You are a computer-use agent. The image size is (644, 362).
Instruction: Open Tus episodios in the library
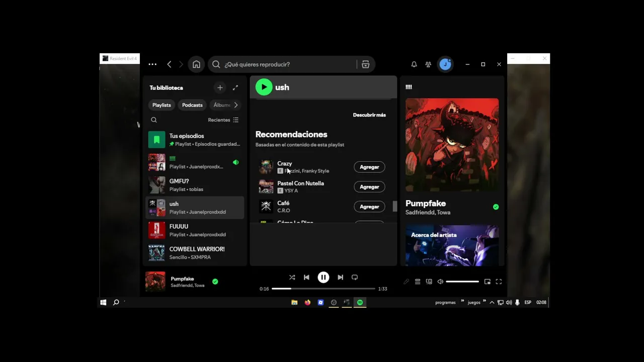[x=195, y=140]
